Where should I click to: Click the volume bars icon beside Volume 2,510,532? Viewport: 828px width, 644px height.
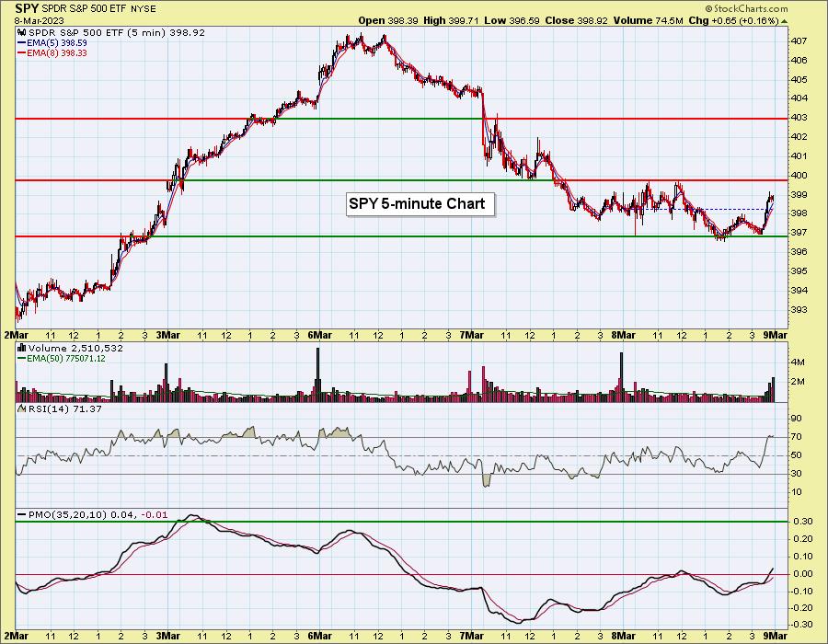[x=22, y=349]
